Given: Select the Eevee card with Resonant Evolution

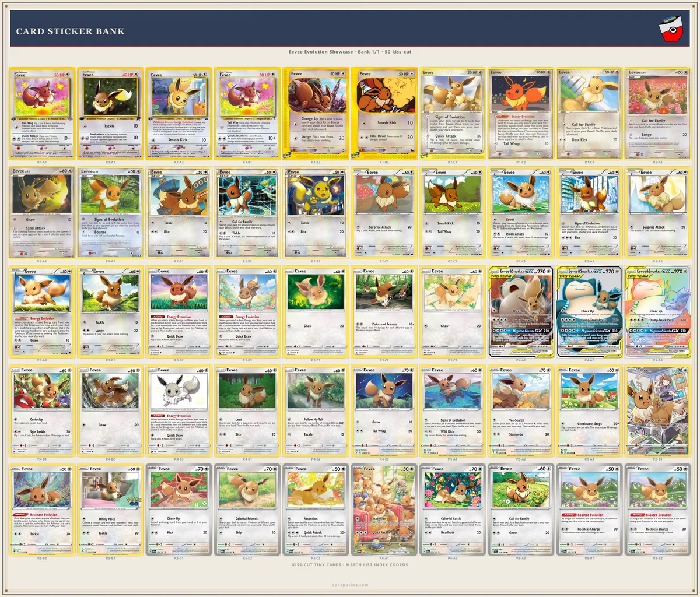Looking at the screenshot, I should click(x=42, y=510).
